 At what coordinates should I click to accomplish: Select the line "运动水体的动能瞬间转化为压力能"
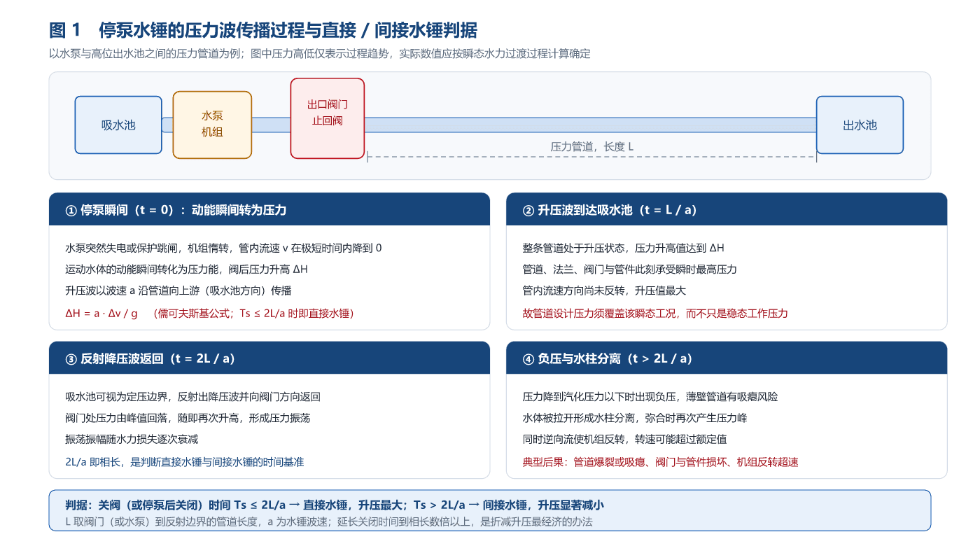[x=187, y=269]
